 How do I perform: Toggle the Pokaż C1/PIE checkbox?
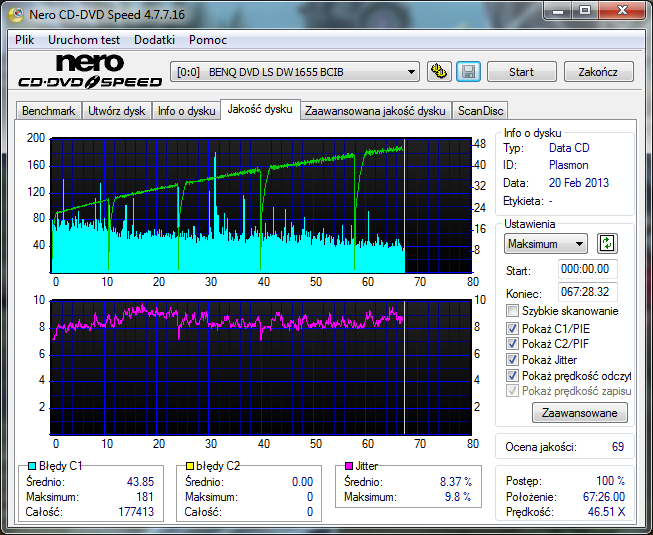point(512,328)
